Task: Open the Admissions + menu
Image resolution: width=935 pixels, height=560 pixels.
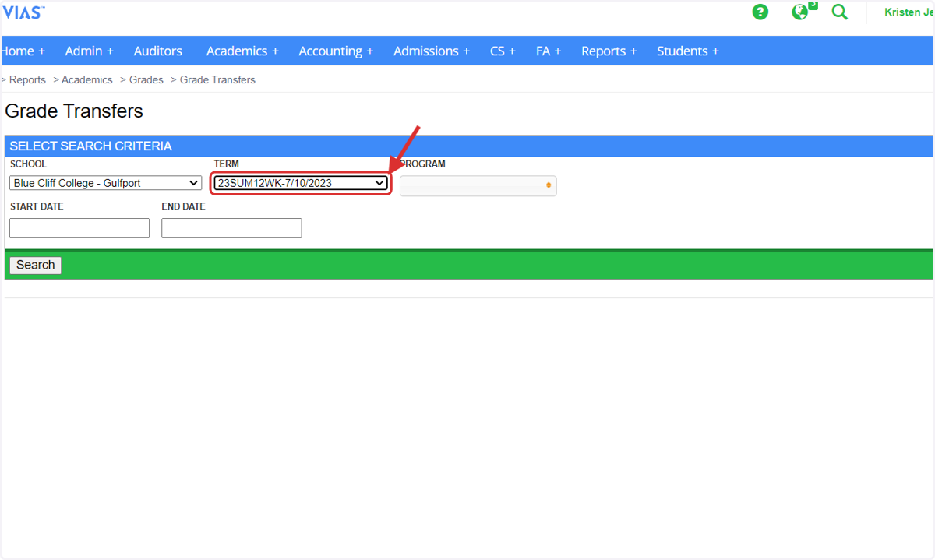Action: pos(432,51)
